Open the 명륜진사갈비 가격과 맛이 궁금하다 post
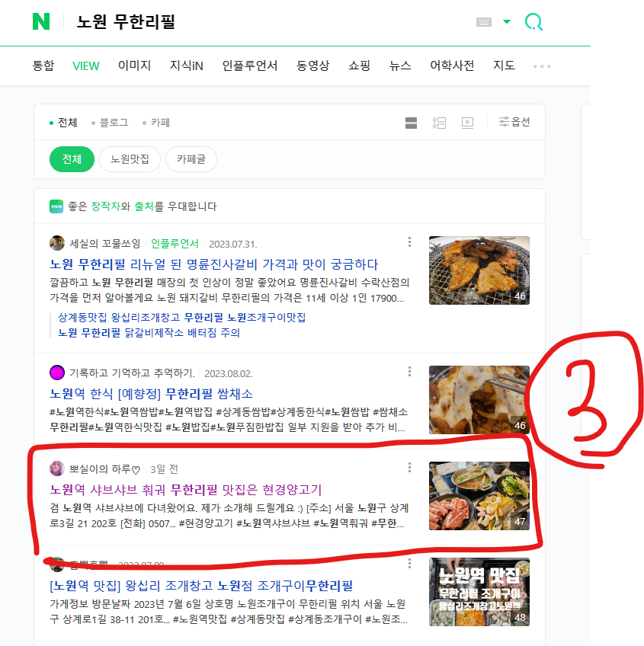 click(214, 264)
